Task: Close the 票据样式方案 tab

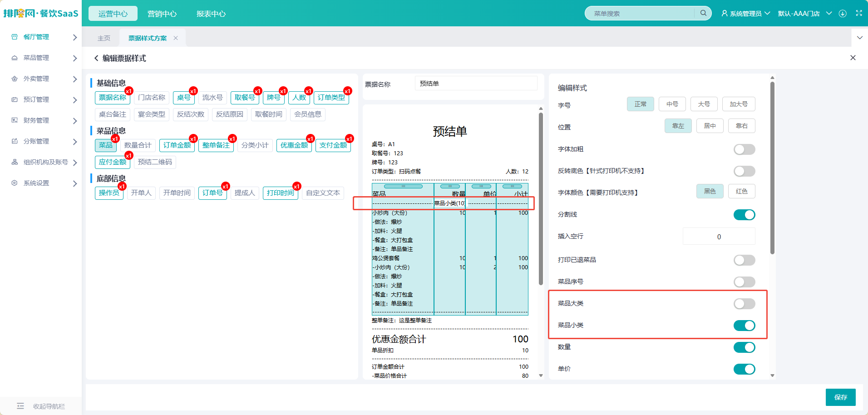Action: (176, 38)
